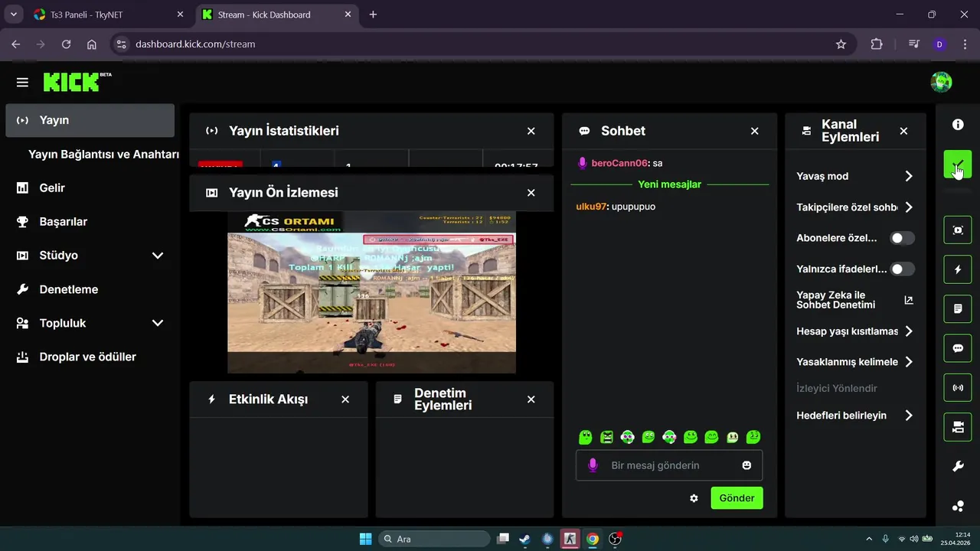980x551 pixels.
Task: Switch to Ts3 Paneli - TkyNET tab
Action: point(109,15)
